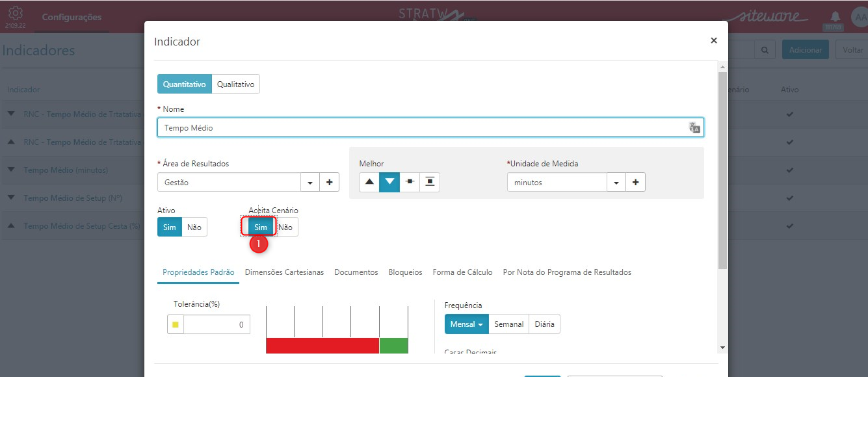Image resolution: width=868 pixels, height=425 pixels.
Task: Expand the Área de Resultados dropdown arrow
Action: tap(310, 183)
